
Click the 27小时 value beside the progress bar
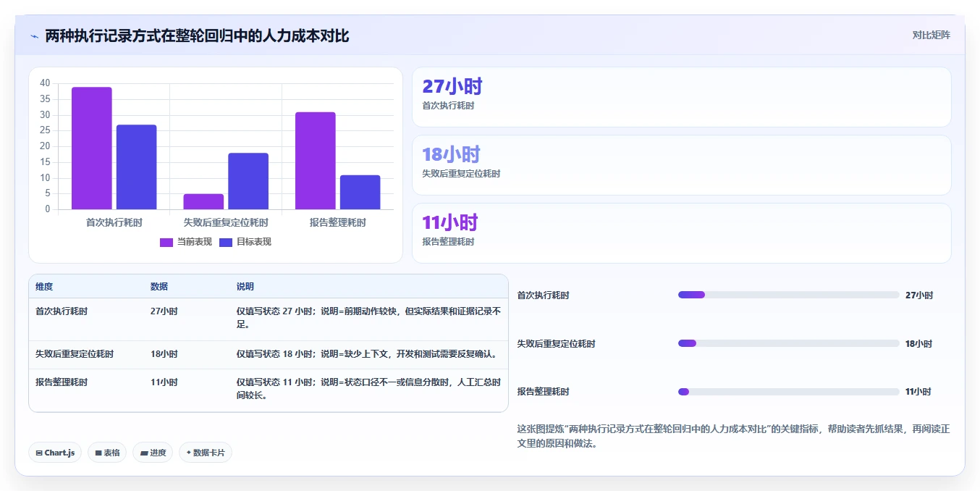(919, 295)
